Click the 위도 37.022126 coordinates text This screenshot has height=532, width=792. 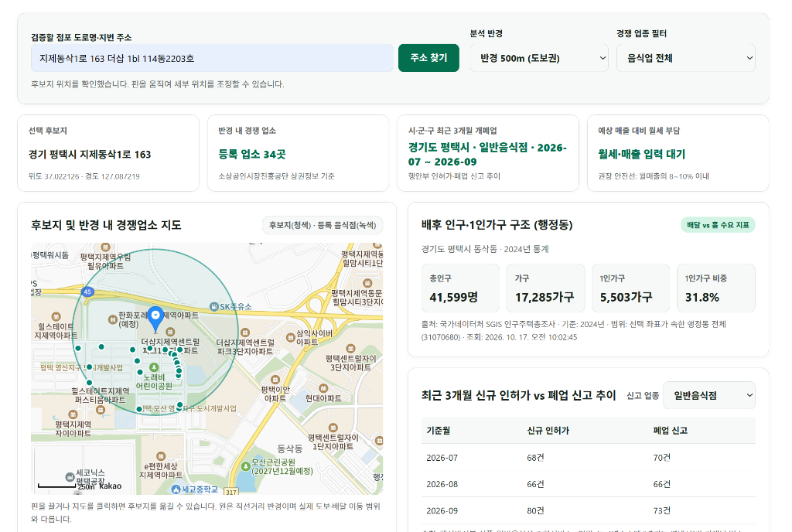click(x=84, y=176)
